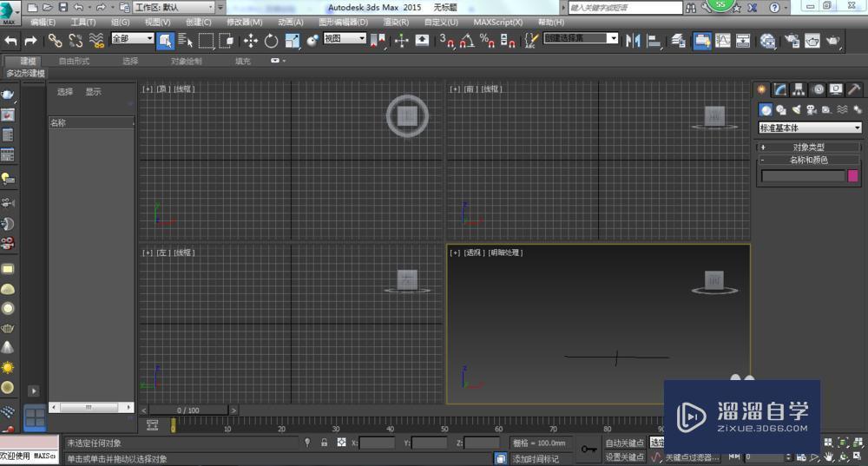This screenshot has height=466, width=868.
Task: Expand the 对象类型 rollout
Action: coord(809,148)
